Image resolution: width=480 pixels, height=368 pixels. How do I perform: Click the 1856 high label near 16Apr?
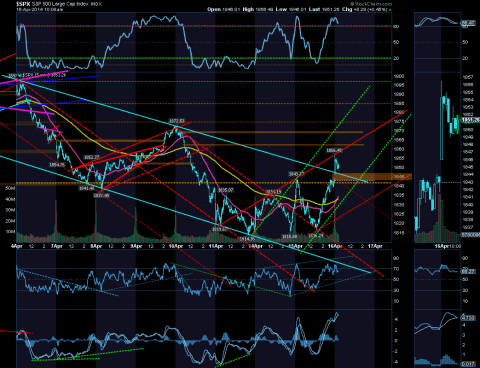334,150
